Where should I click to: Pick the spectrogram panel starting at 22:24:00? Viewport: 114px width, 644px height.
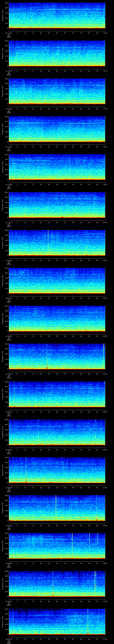click(x=57, y=394)
